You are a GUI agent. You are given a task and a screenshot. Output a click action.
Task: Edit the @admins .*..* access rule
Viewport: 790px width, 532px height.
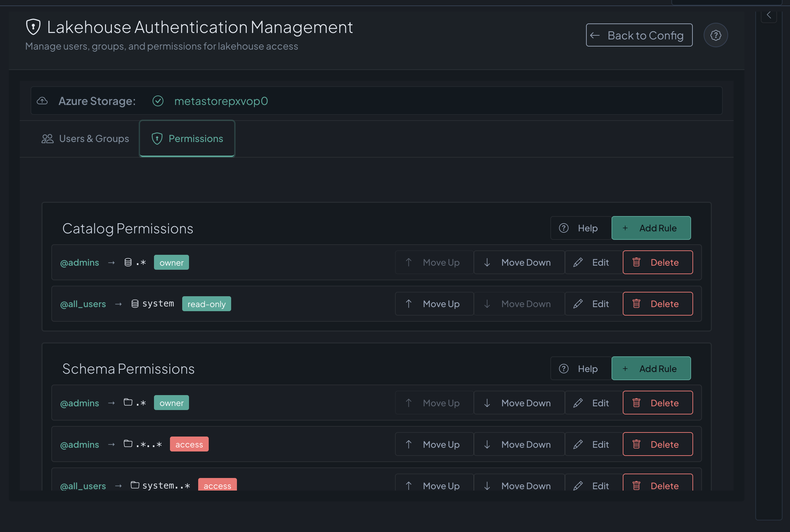point(594,444)
